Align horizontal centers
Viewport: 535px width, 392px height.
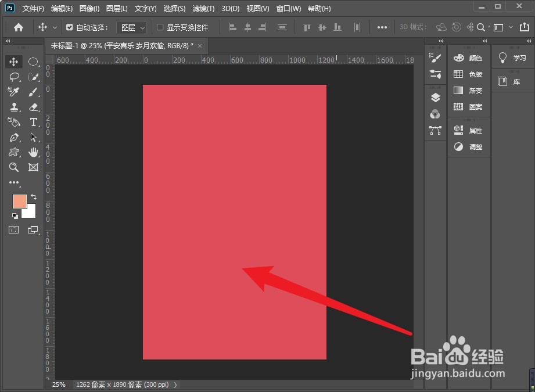[247, 27]
